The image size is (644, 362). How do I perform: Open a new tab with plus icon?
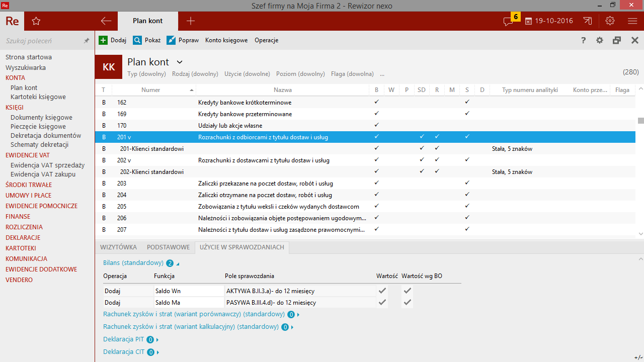click(x=190, y=21)
